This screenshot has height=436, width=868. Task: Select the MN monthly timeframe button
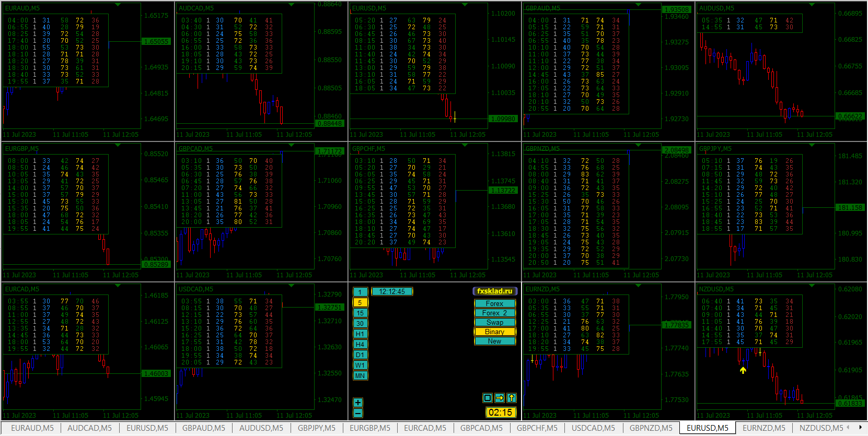(360, 375)
